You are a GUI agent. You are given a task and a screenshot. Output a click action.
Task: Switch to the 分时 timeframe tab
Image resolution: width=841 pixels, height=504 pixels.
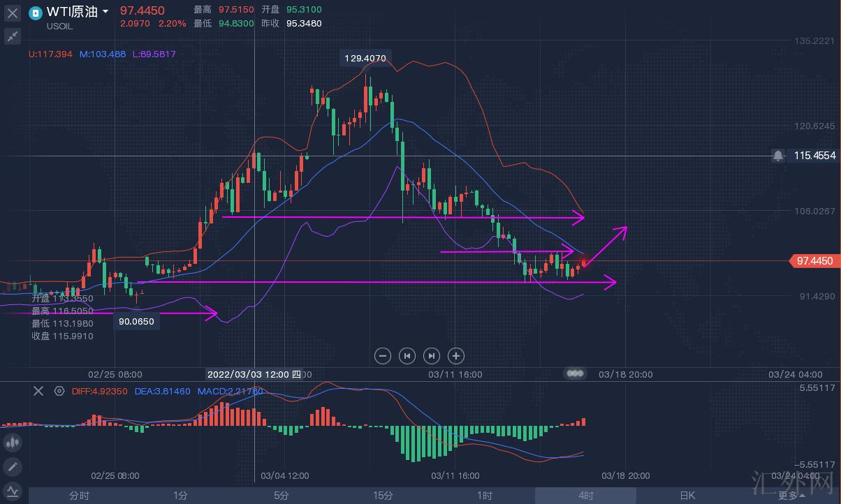point(79,496)
